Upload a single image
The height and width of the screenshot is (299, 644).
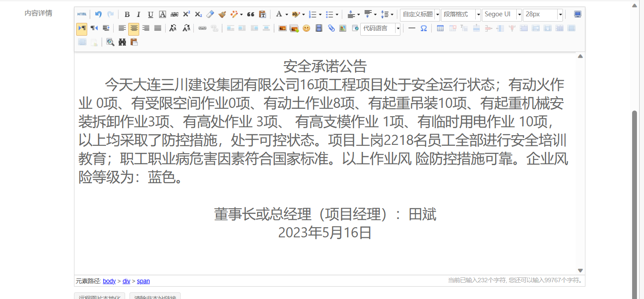click(x=282, y=28)
